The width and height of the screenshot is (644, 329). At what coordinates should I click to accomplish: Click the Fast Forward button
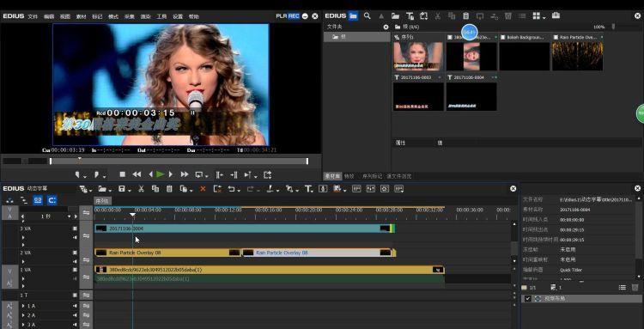click(x=185, y=174)
